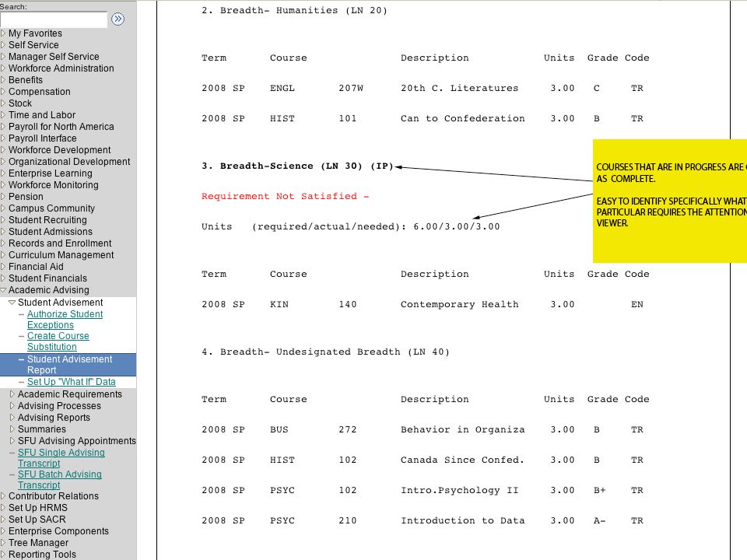747x560 pixels.
Task: Open Create Course Substitution link
Action: 58,341
